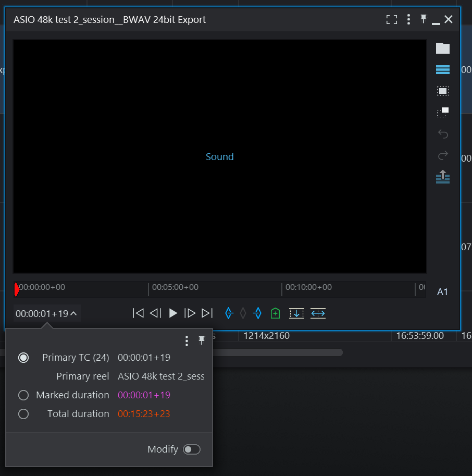Image resolution: width=472 pixels, height=476 pixels.
Task: Collapse the timecode dropdown 00:00:01+19
Action: click(47, 313)
